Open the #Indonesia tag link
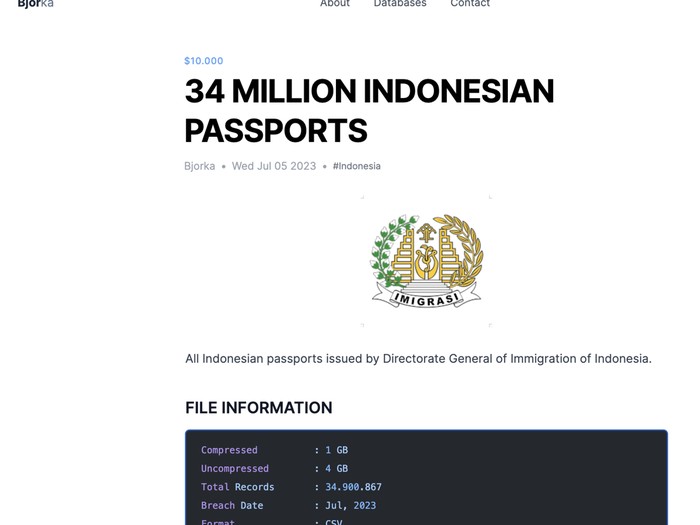 (x=357, y=166)
